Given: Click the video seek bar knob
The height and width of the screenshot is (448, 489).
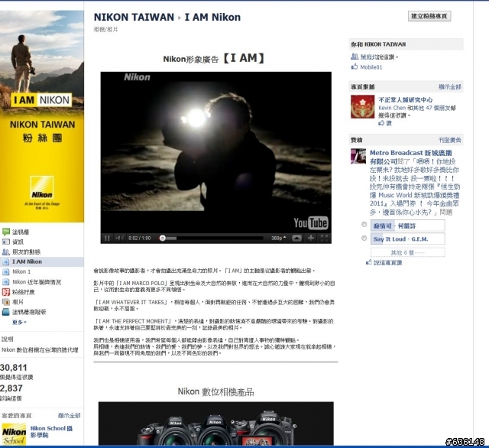Looking at the screenshot, I should (163, 238).
